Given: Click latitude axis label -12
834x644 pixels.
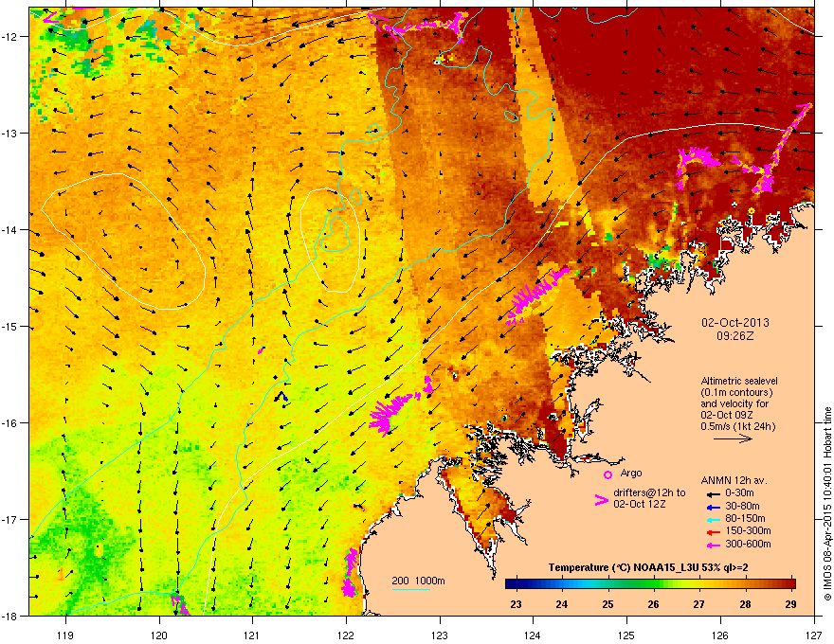Looking at the screenshot, I should point(9,36).
